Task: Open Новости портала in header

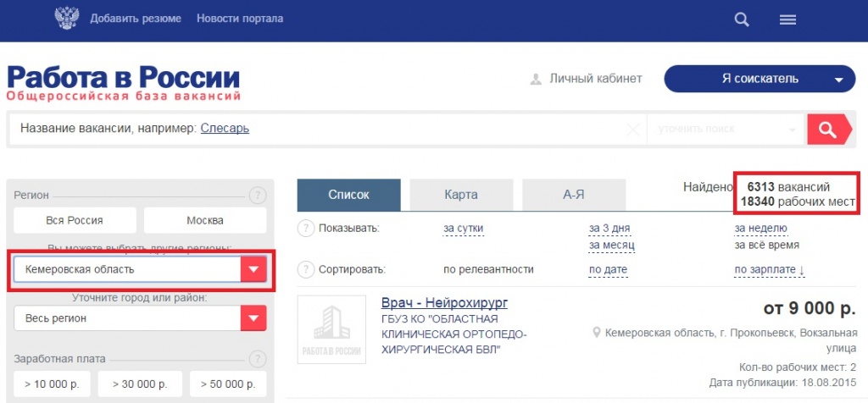Action: coord(240,19)
